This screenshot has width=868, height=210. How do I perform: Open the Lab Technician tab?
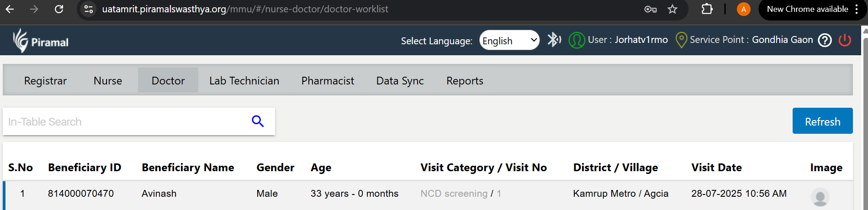244,80
